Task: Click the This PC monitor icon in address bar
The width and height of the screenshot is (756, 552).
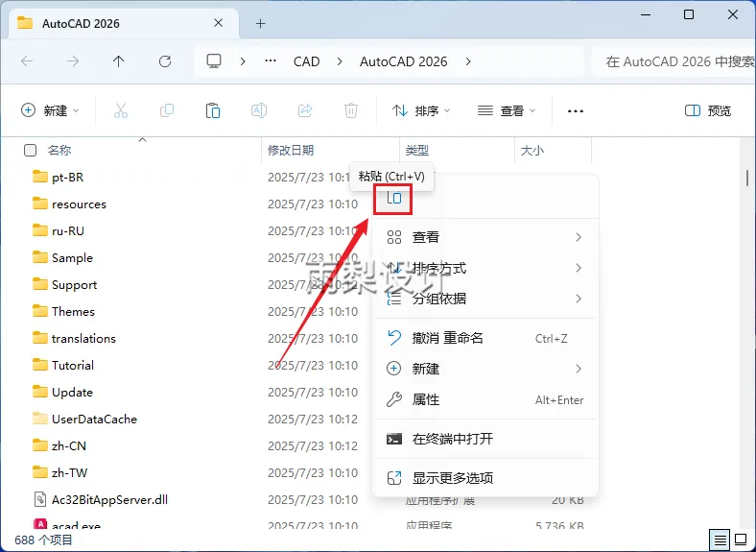Action: tap(214, 61)
